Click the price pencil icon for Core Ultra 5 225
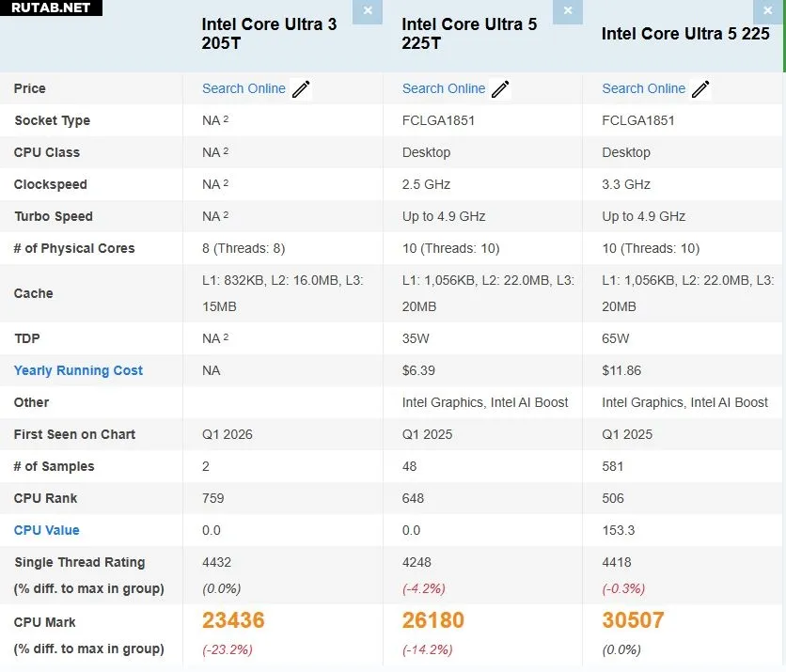 tap(700, 89)
